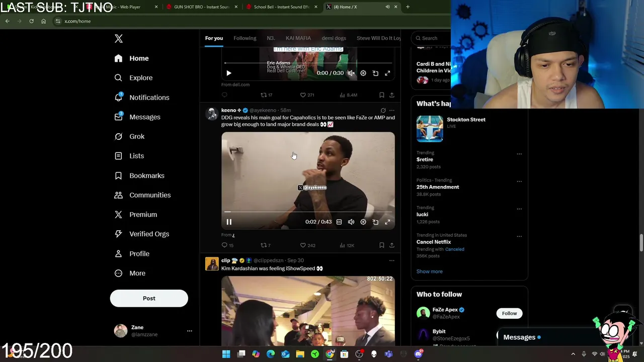
Task: Open Stockton Street live event
Action: pos(469,128)
